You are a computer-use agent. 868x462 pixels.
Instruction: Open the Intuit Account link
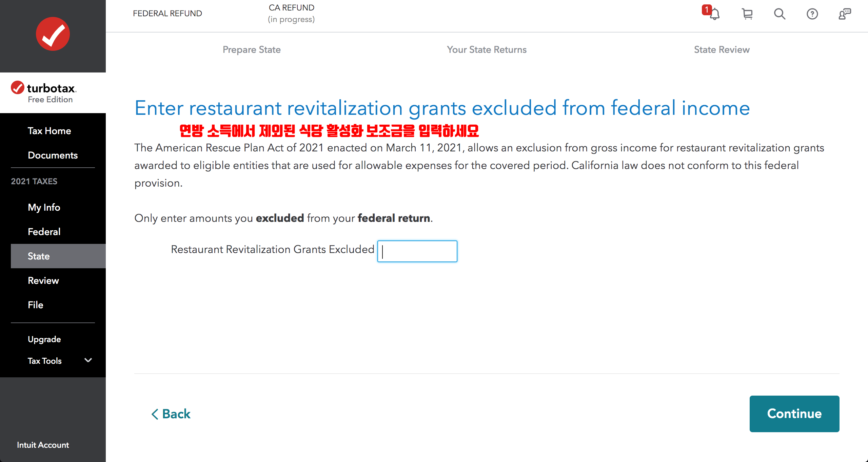[x=43, y=445]
